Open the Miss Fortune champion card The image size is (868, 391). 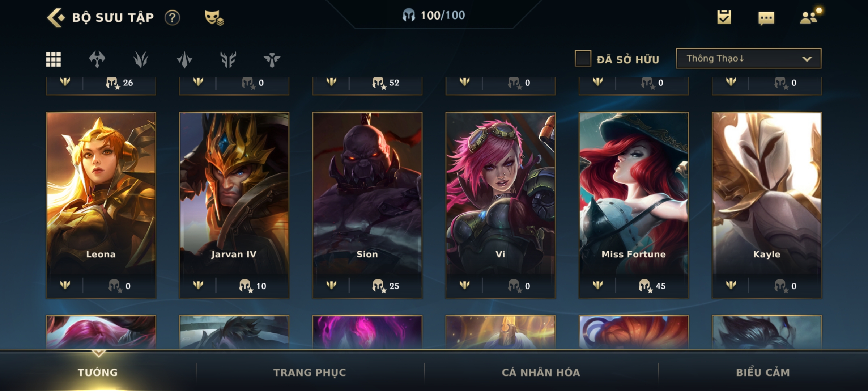634,205
